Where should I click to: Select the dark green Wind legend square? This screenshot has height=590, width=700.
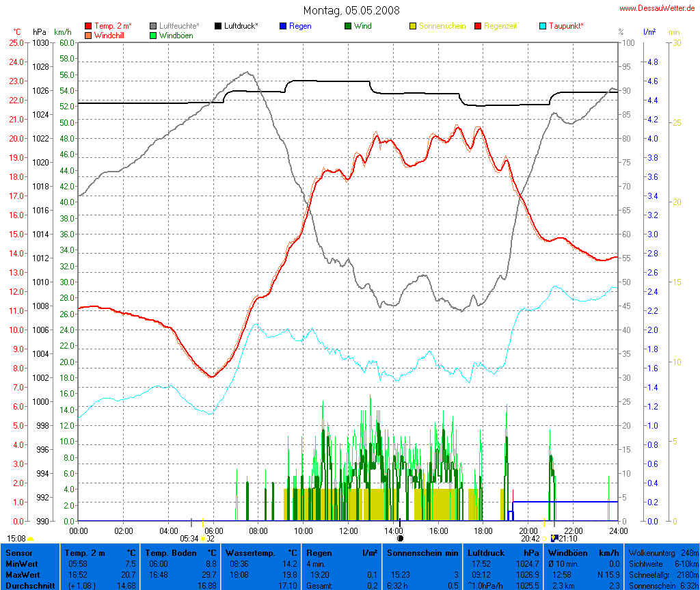348,26
